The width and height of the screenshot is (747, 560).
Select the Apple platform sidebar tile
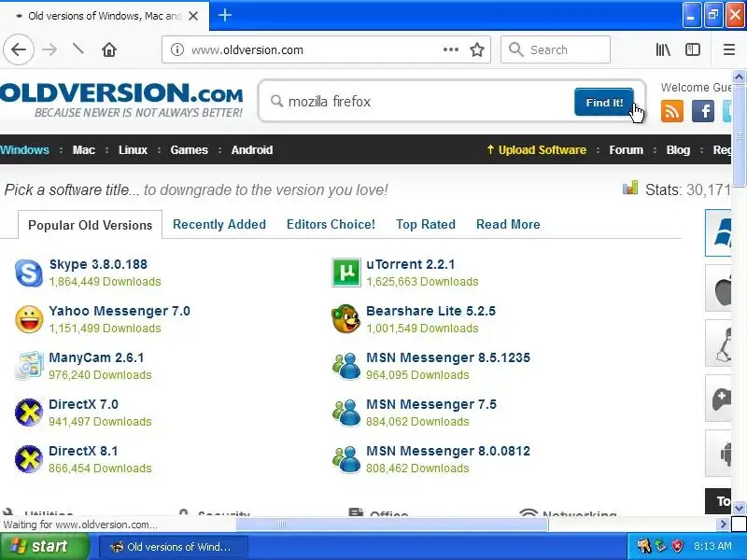(718, 288)
